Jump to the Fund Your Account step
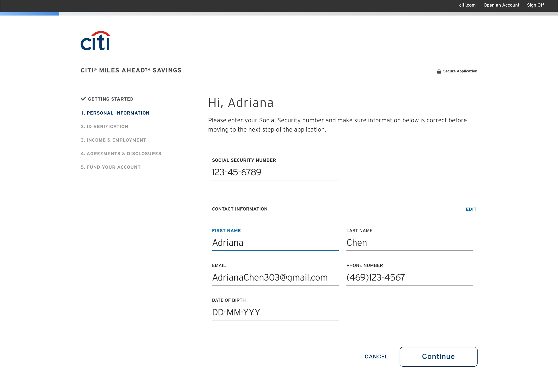This screenshot has height=392, width=558. pyautogui.click(x=110, y=167)
